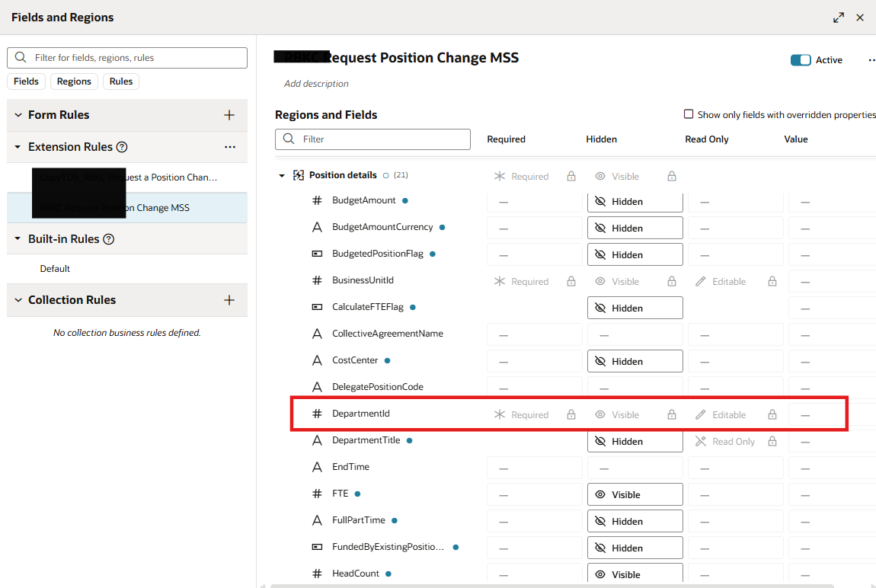Collapse the Form Rules section
Viewport: 876px width, 588px height.
click(x=18, y=115)
